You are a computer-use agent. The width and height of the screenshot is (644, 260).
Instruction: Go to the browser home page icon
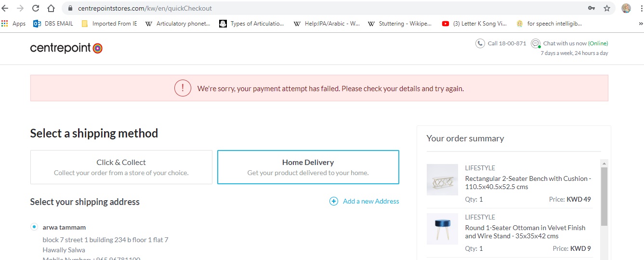(51, 8)
